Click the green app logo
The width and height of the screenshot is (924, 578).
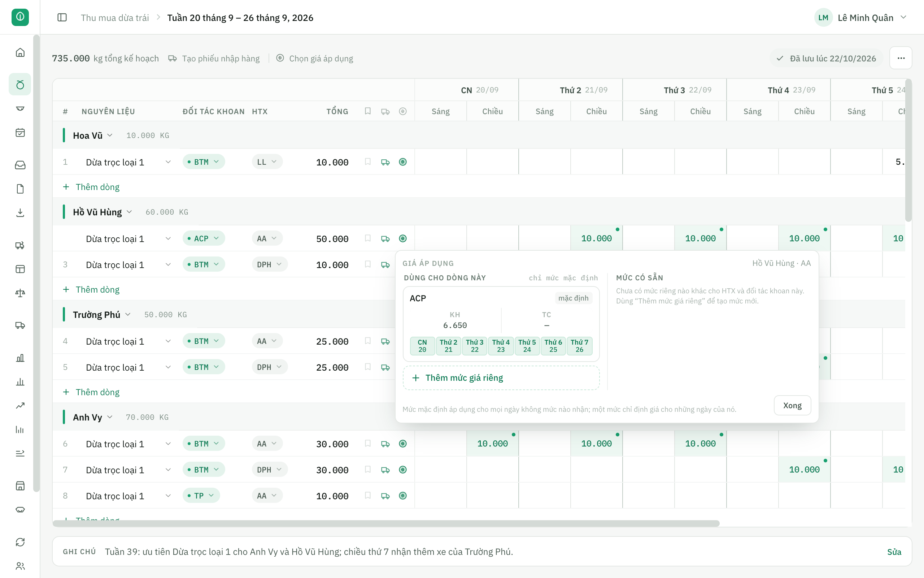[20, 17]
